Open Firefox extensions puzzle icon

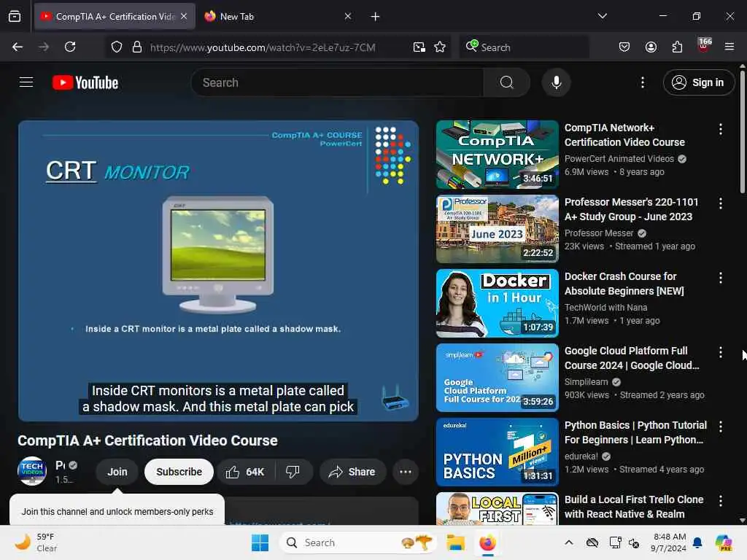pyautogui.click(x=677, y=47)
